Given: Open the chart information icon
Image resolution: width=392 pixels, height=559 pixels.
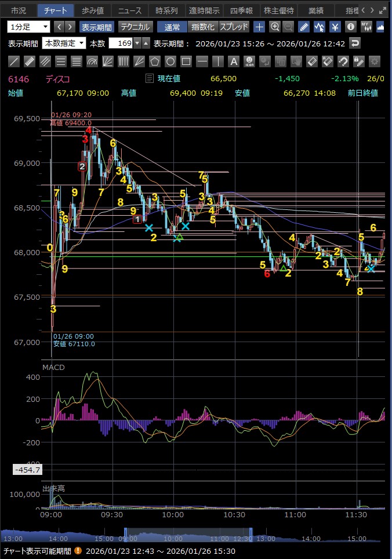Looking at the screenshot, I should click(350, 27).
